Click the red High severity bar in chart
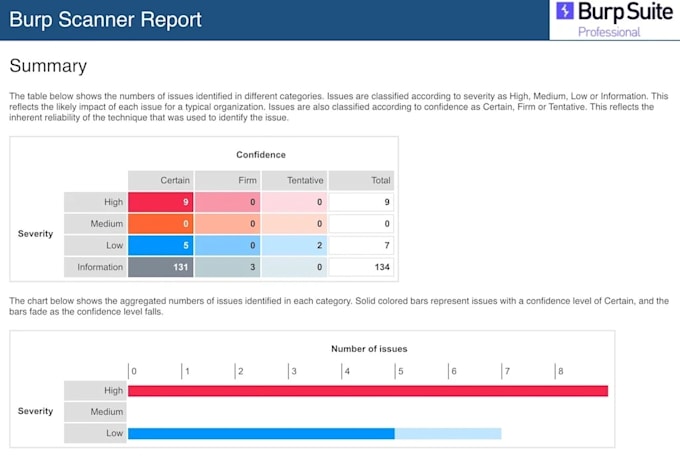Viewport: 680px width, 460px height. tap(368, 391)
